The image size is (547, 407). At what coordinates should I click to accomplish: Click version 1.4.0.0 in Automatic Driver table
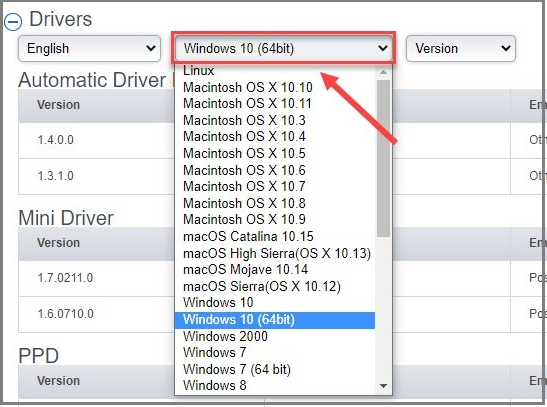coord(55,140)
